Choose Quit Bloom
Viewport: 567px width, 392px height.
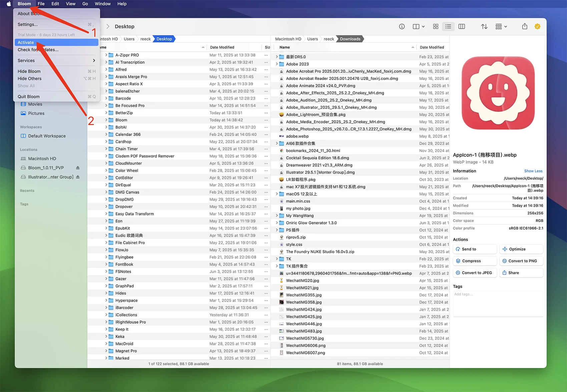tap(56, 97)
